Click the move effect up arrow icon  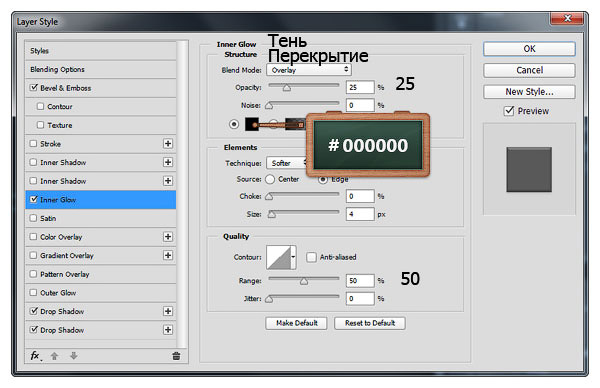(54, 356)
